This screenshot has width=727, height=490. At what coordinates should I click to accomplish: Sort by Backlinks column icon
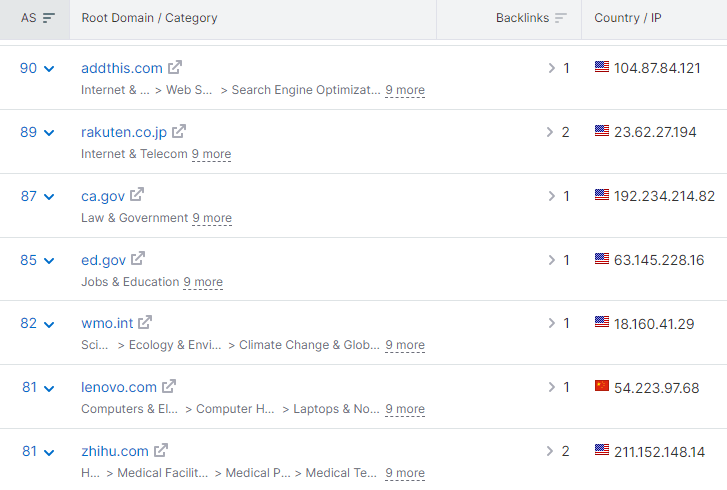click(x=561, y=18)
